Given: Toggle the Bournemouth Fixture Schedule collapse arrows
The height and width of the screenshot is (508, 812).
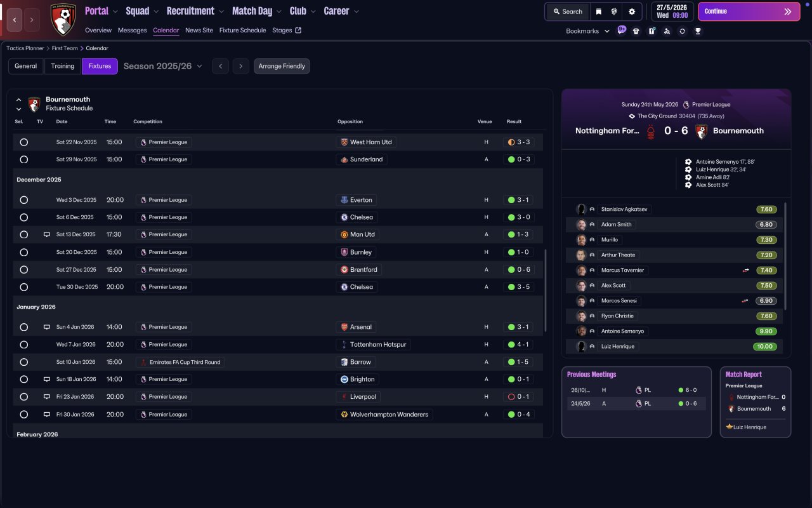Looking at the screenshot, I should pyautogui.click(x=18, y=104).
